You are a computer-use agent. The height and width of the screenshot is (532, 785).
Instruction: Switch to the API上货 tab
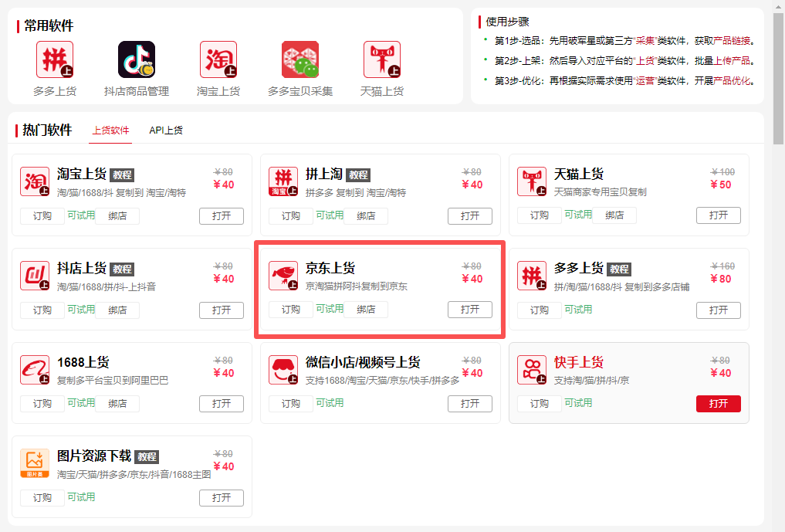tap(166, 130)
